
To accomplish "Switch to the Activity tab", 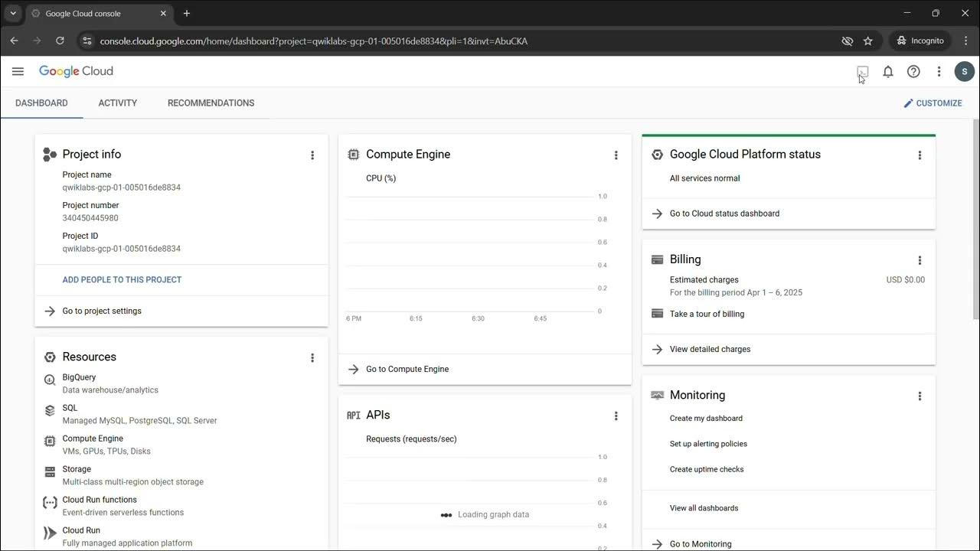I will (118, 103).
